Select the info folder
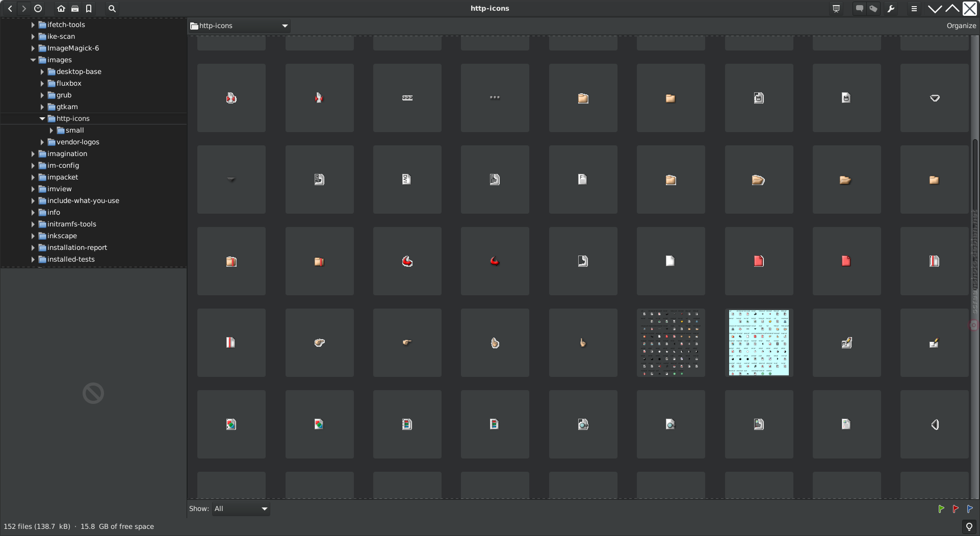Viewport: 980px width, 536px height. pyautogui.click(x=54, y=212)
